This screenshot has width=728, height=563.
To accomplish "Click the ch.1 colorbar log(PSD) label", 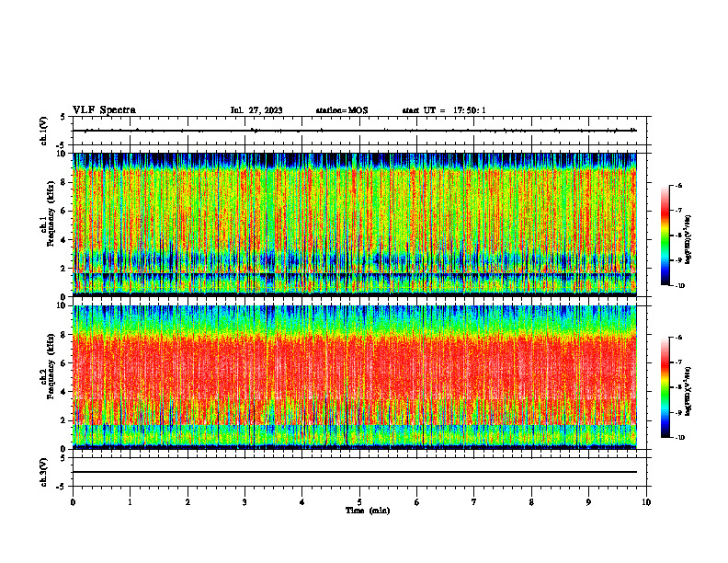I will (688, 240).
